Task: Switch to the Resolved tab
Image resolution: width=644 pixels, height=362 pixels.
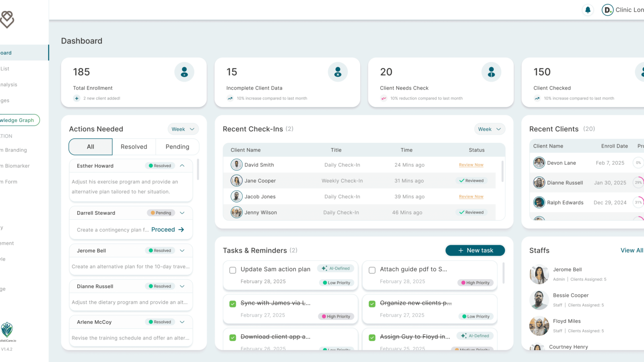Action: tap(134, 147)
